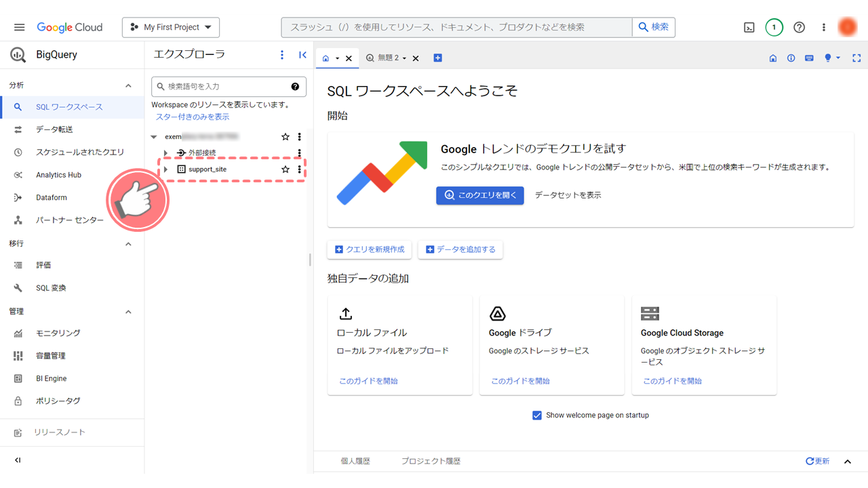The image size is (868, 488).
Task: Open My First Project selector dropdown
Action: 171,27
